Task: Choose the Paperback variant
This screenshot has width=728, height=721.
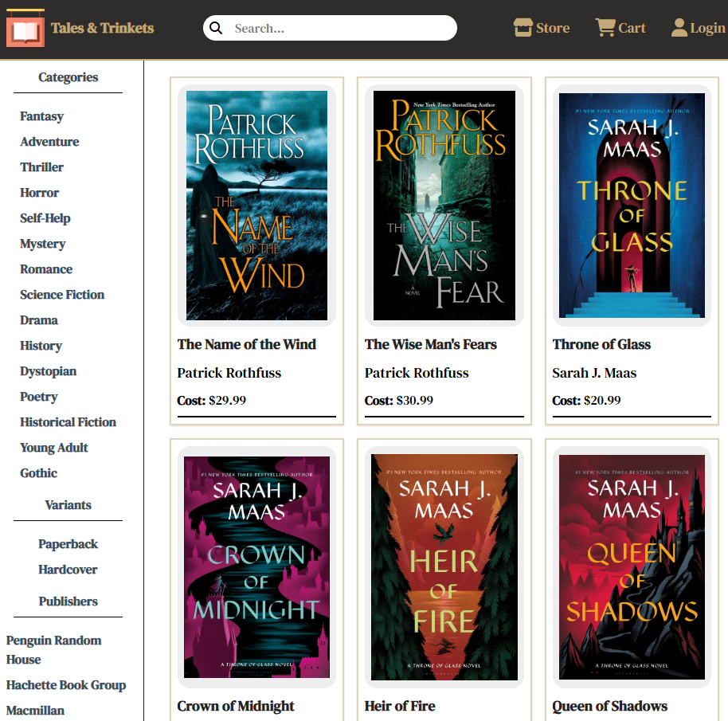Action: 68,544
